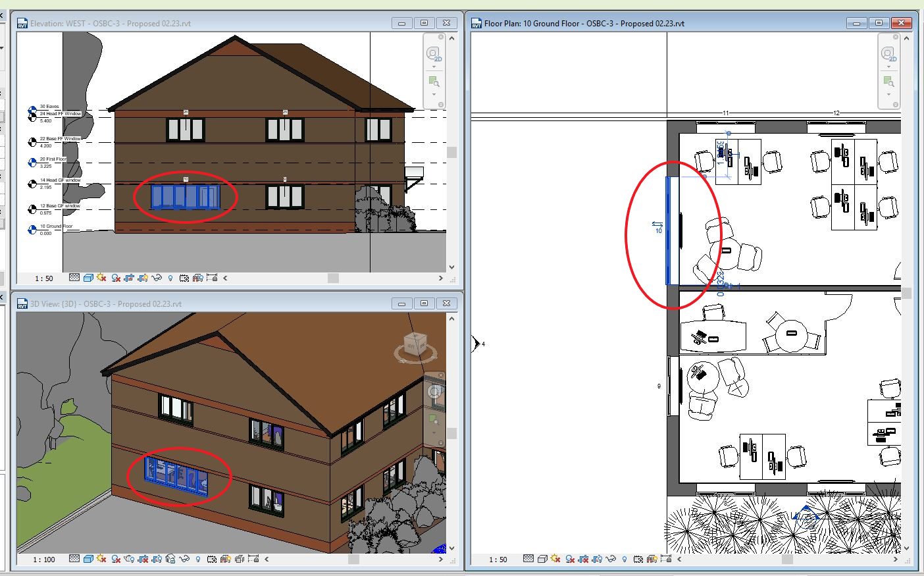Toggle shadows on in the WEST elevation view
The height and width of the screenshot is (576, 924).
coord(116,277)
